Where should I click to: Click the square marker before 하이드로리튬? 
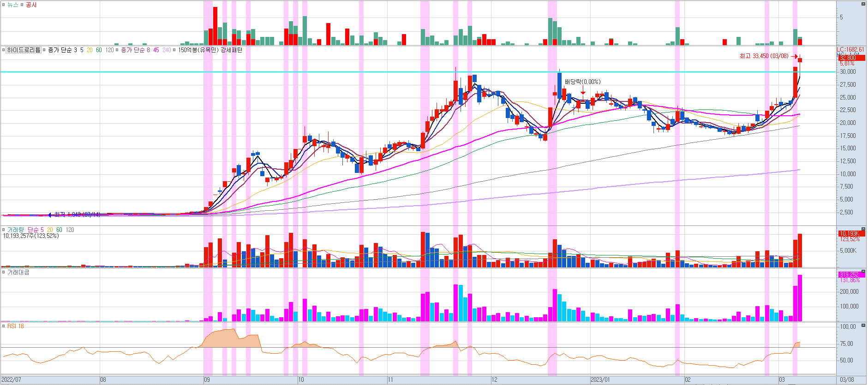[4, 50]
